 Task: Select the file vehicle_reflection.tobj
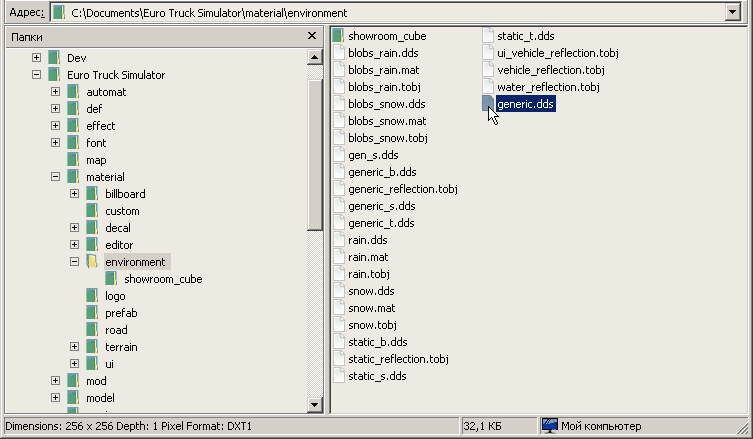pyautogui.click(x=551, y=70)
